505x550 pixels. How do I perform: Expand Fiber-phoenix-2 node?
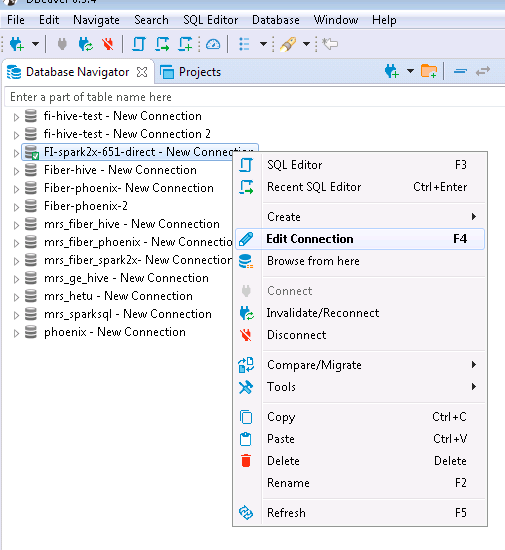16,207
